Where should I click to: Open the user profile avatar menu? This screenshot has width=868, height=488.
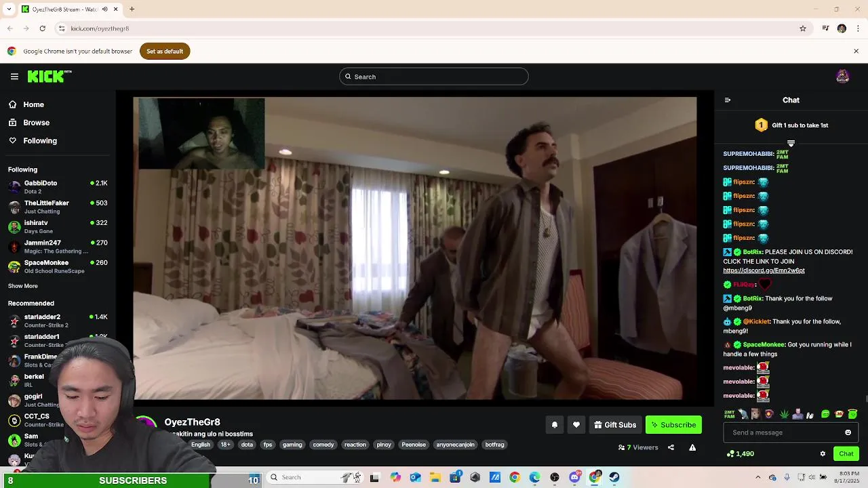pos(843,77)
